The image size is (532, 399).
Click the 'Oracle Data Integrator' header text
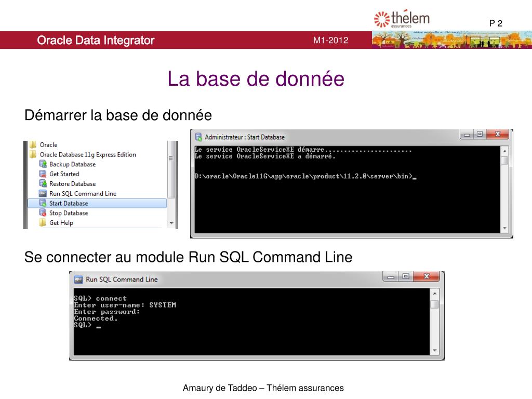coord(96,40)
